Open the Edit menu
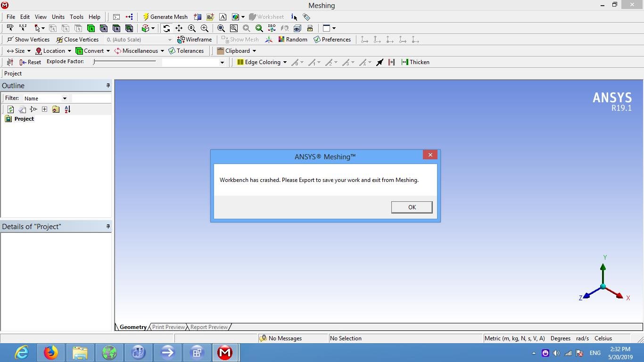 tap(25, 17)
